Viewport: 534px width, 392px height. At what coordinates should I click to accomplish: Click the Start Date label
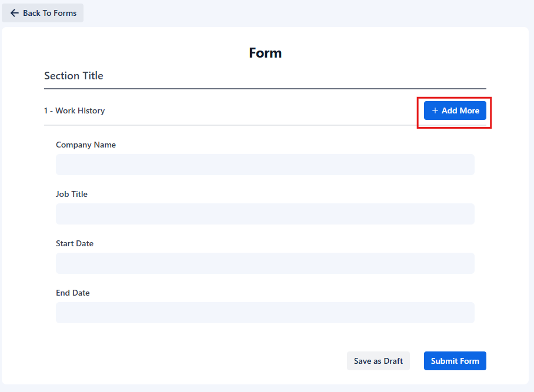(75, 243)
